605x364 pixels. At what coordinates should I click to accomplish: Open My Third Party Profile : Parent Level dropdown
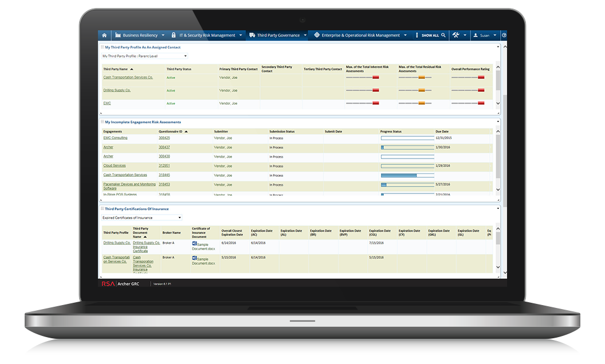pyautogui.click(x=145, y=56)
